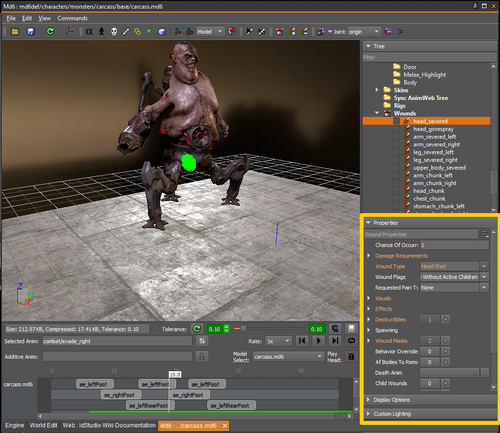This screenshot has width=500, height=433.
Task: Click the green dot toolbar icon
Action: coord(149,32)
